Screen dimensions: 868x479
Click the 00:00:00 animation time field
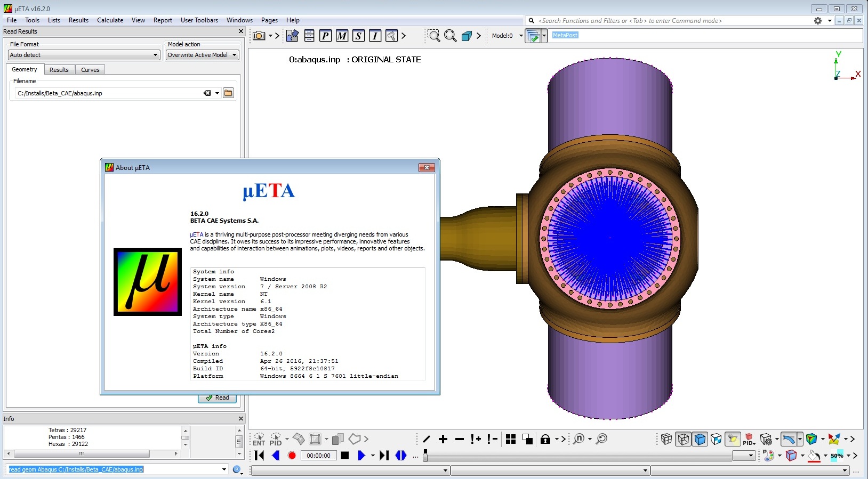point(318,456)
